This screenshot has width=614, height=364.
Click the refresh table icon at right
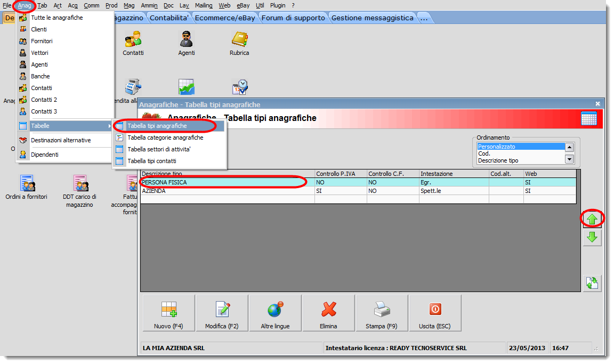pos(592,282)
